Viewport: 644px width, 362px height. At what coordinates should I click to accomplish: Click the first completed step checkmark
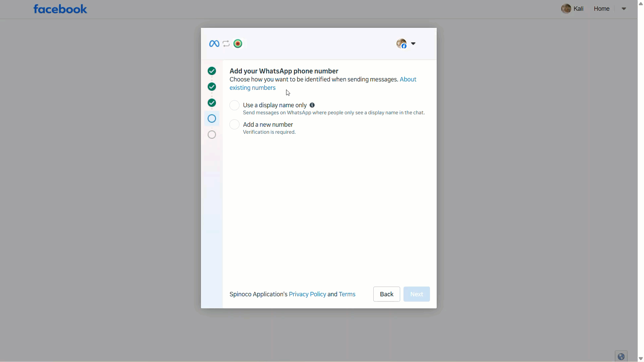tap(212, 71)
